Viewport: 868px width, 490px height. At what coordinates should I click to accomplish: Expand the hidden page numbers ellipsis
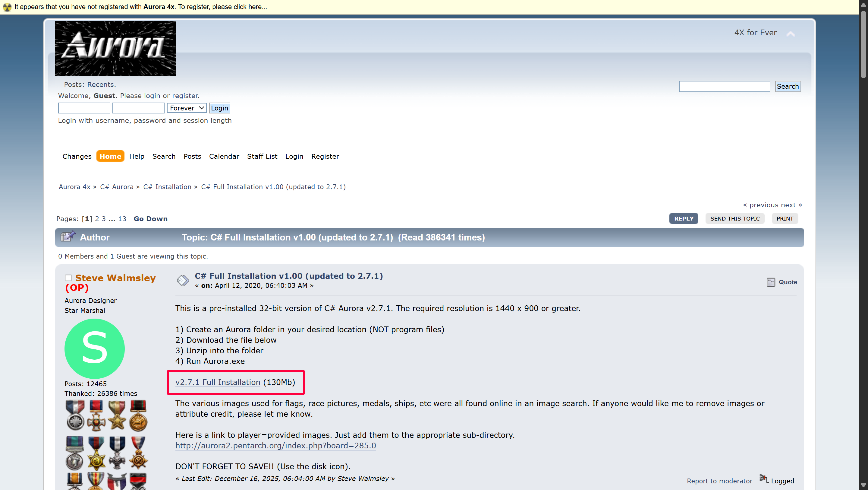click(112, 219)
